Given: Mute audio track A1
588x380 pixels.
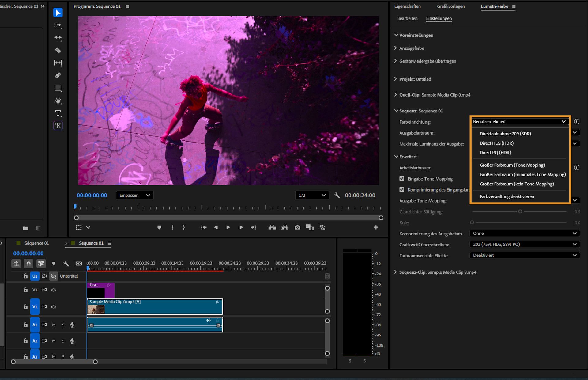Looking at the screenshot, I should tap(54, 325).
